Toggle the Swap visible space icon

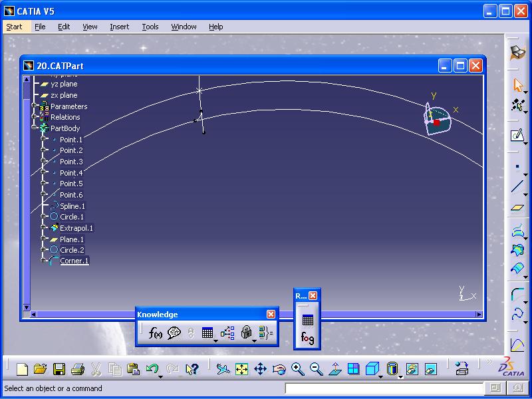tap(430, 369)
